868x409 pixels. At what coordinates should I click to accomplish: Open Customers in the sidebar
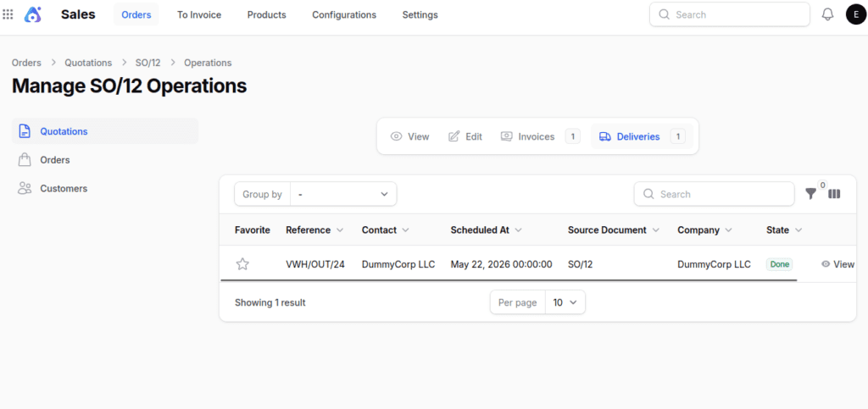click(x=105, y=189)
